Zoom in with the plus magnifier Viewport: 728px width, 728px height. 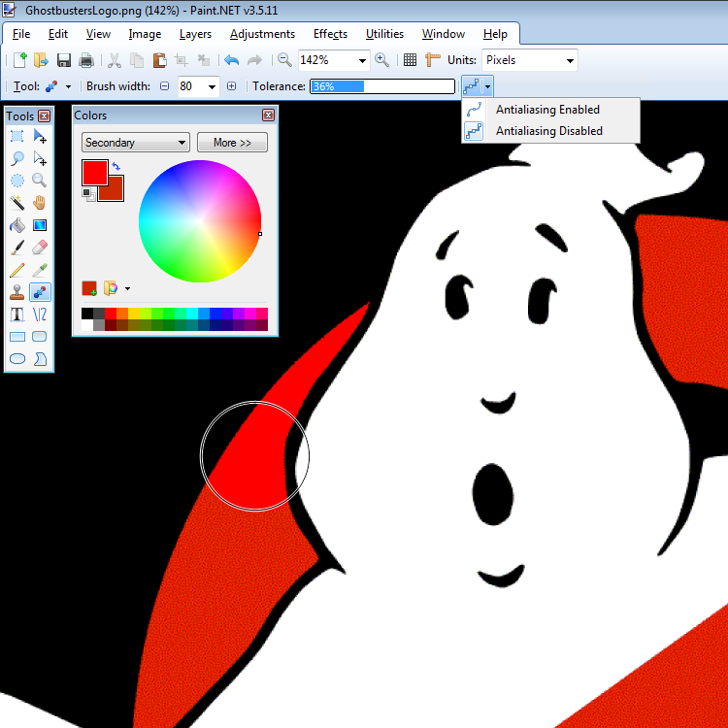[381, 60]
